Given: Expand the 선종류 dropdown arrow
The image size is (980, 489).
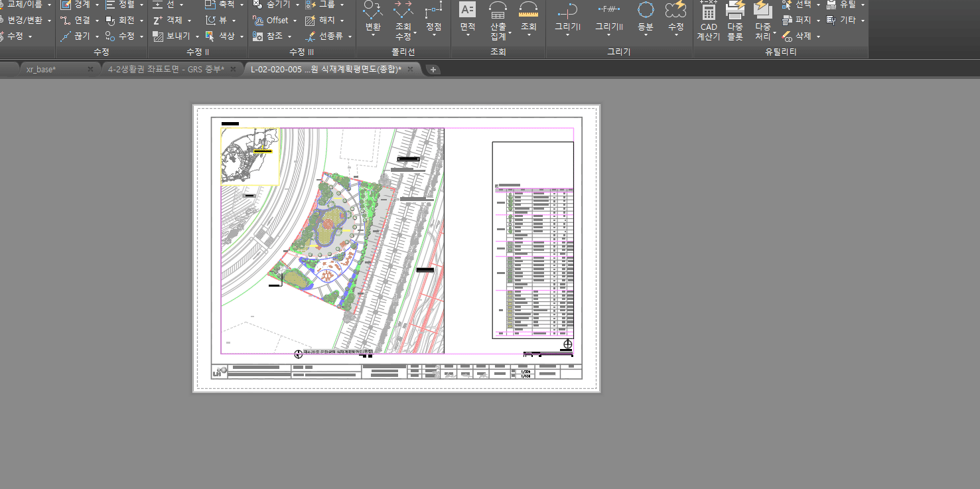Looking at the screenshot, I should (x=350, y=36).
